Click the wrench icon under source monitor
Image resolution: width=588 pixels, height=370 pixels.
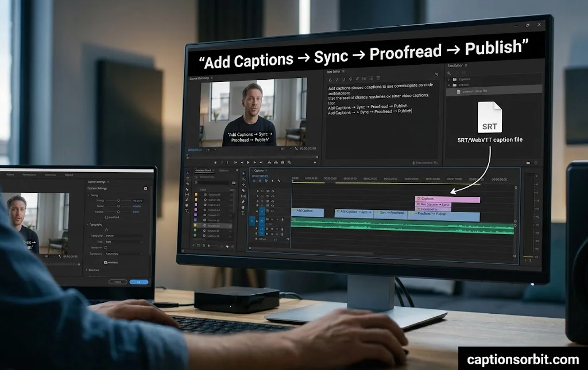pyautogui.click(x=296, y=149)
